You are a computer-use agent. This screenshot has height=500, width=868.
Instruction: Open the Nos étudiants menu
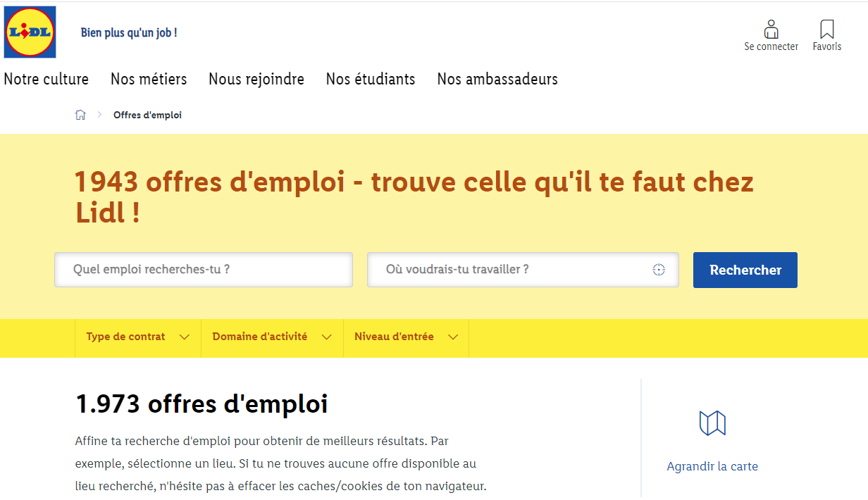371,79
